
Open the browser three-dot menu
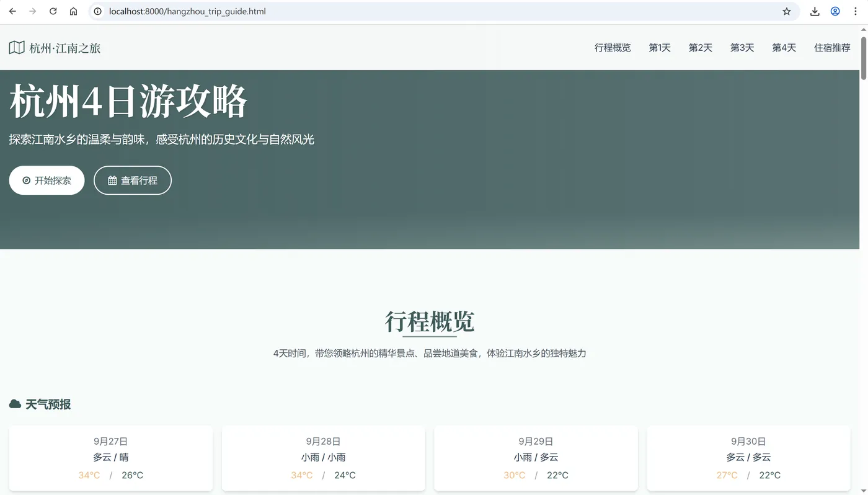click(x=855, y=11)
